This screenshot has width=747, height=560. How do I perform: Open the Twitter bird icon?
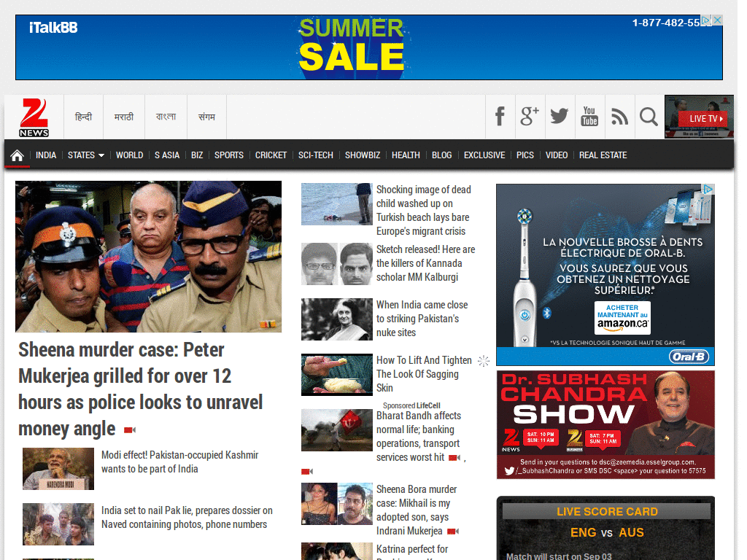coord(560,117)
